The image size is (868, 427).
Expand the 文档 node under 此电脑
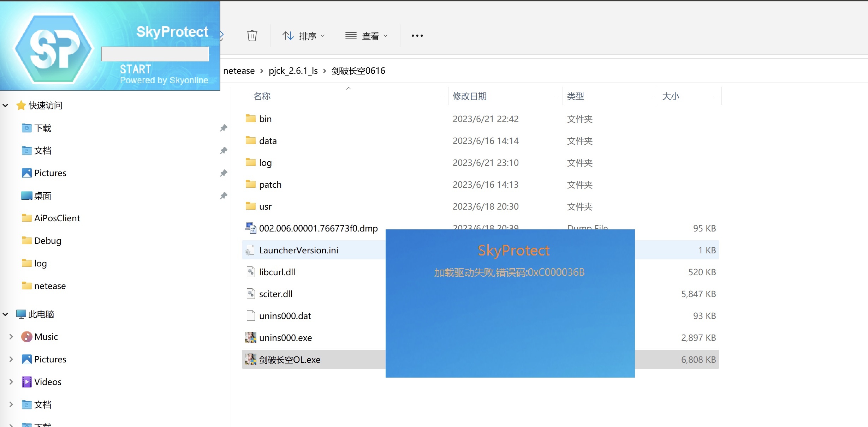pos(11,404)
